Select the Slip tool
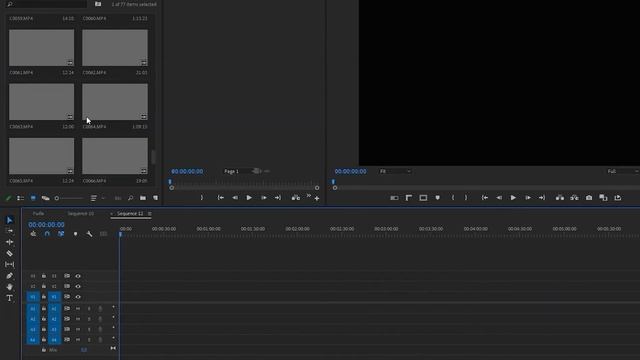The image size is (640, 360). [9, 264]
